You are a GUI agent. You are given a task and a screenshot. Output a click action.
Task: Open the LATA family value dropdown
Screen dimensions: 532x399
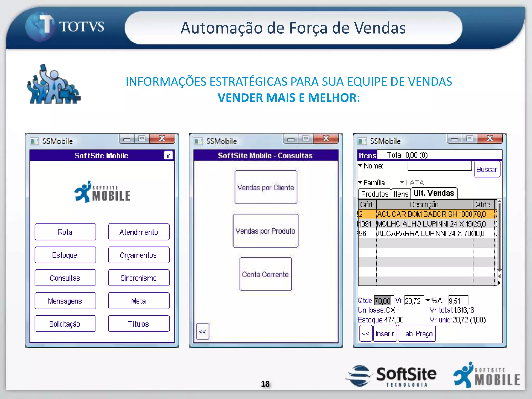[x=412, y=183]
